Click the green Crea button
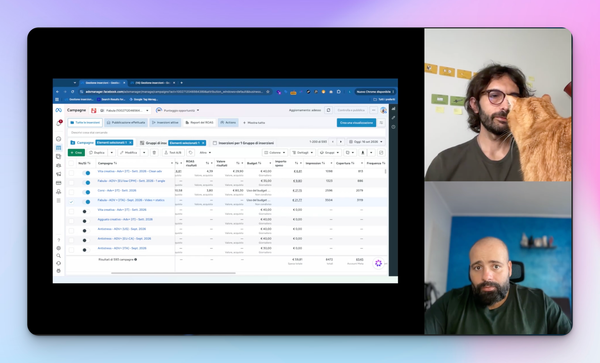The height and width of the screenshot is (363, 600). pyautogui.click(x=76, y=153)
